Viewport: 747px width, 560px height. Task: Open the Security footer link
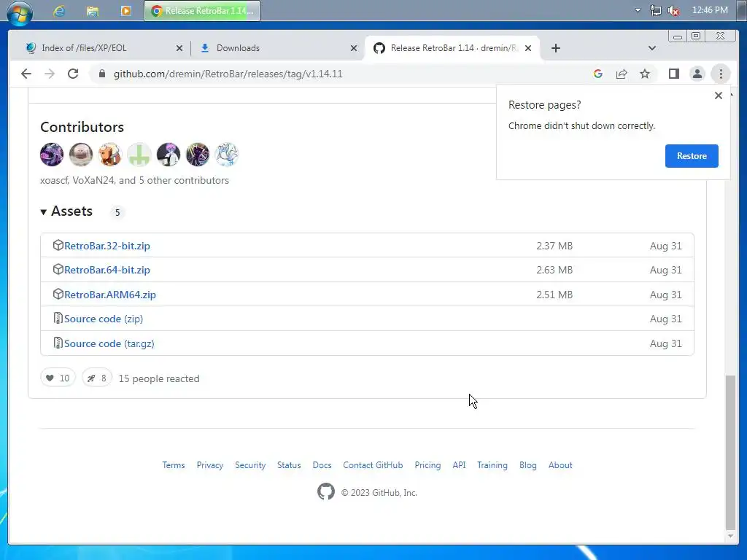pyautogui.click(x=250, y=465)
